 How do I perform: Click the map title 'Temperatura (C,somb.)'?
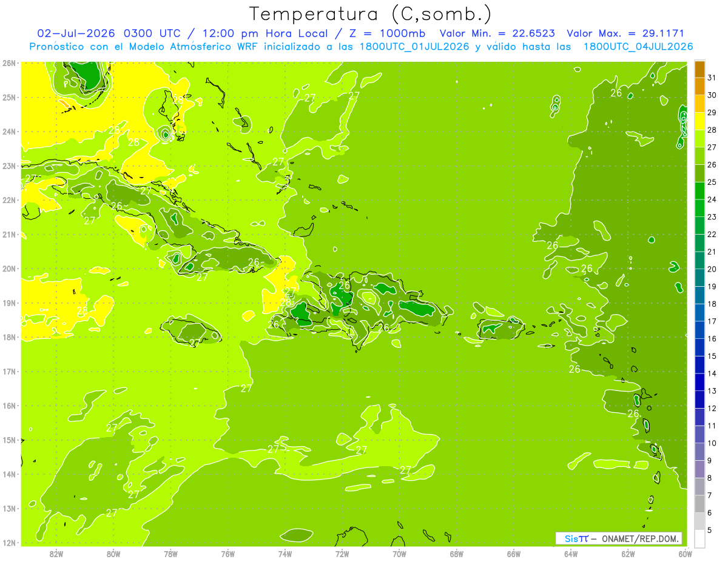370,13
